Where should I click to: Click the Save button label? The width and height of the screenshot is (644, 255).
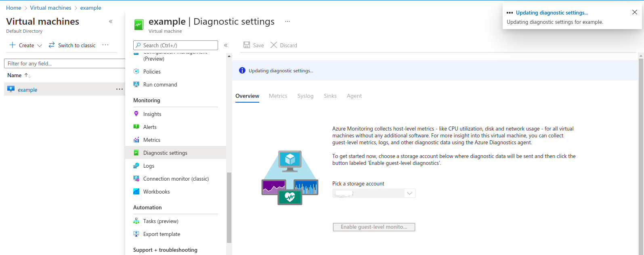258,45
